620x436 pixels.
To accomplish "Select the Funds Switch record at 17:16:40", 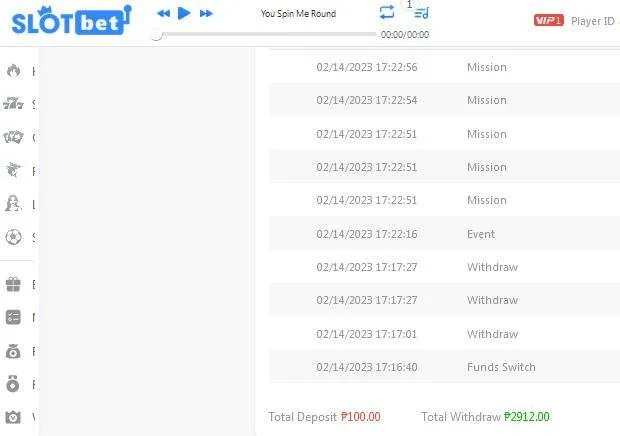I will [x=444, y=367].
